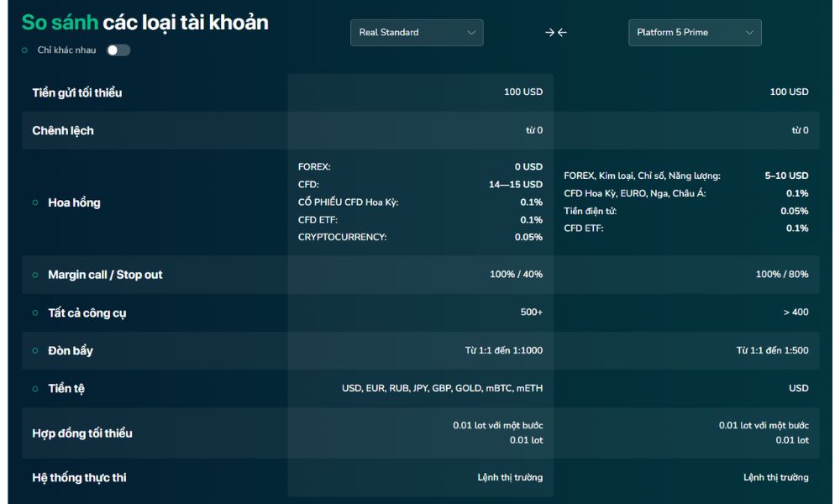Image resolution: width=840 pixels, height=504 pixels.
Task: Toggle the Chỉ khác nhau switch
Action: [x=118, y=50]
